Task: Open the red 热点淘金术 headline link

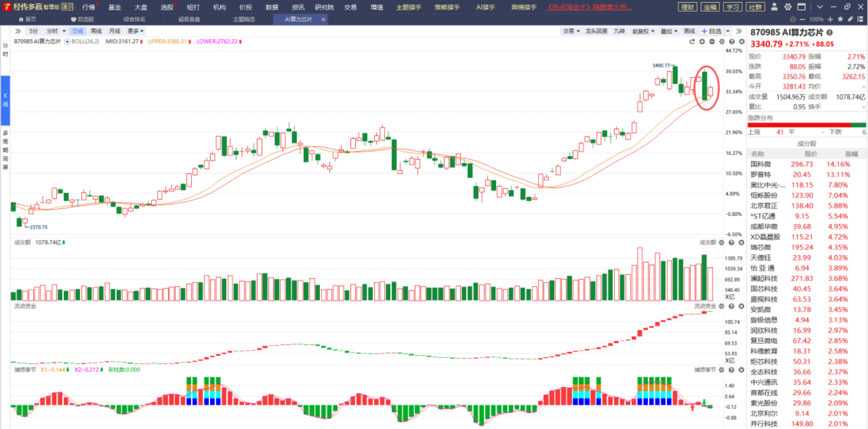Action: tap(588, 7)
